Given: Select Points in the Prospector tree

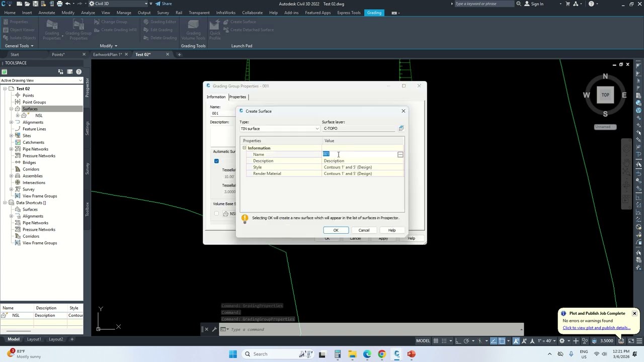Looking at the screenshot, I should pyautogui.click(x=28, y=96).
